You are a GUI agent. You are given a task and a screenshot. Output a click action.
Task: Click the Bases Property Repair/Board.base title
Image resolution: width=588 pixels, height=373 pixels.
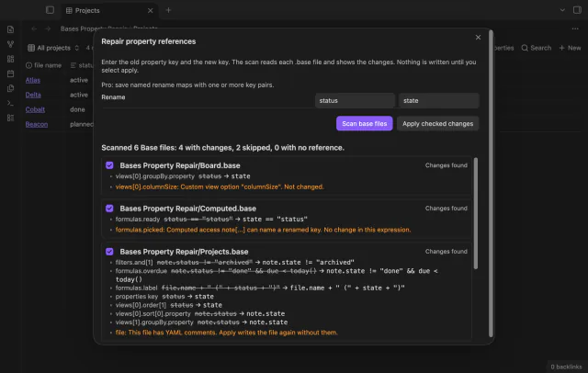[180, 165]
